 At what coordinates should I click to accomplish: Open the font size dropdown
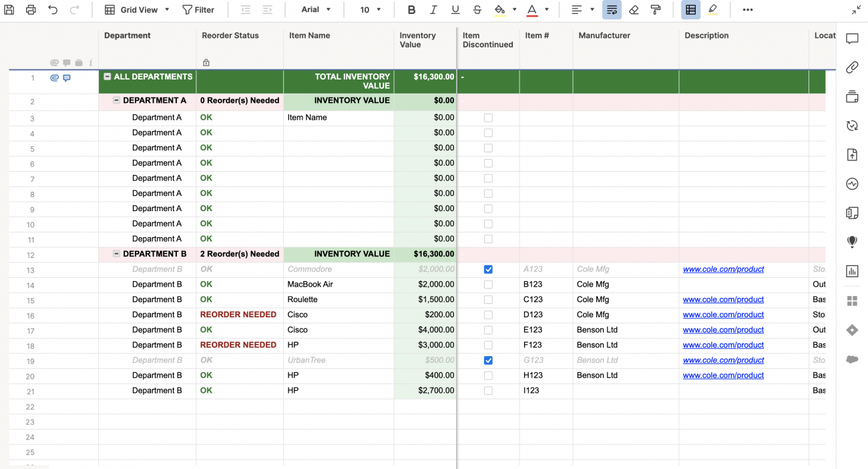click(371, 10)
